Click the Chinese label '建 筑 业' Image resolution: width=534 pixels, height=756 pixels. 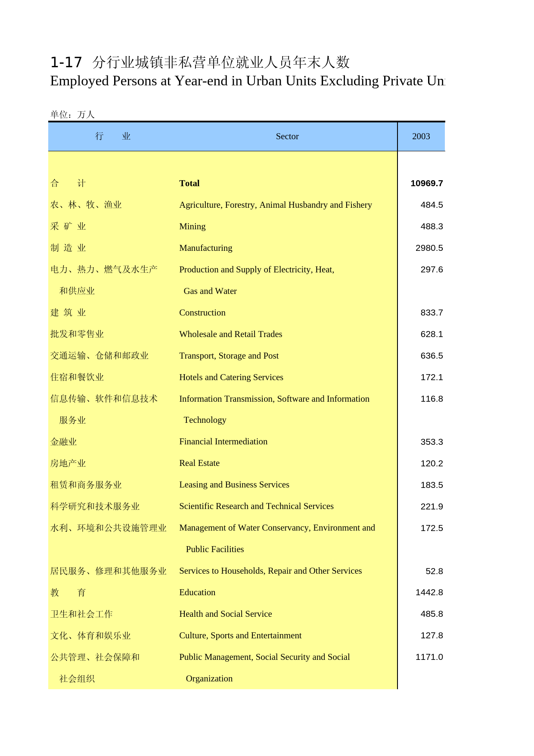[68, 312]
